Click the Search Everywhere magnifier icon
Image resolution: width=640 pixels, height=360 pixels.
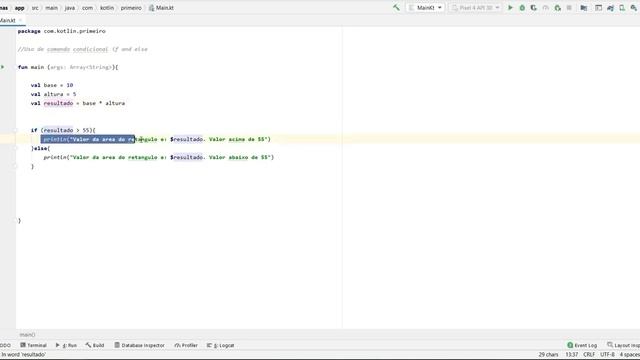point(634,8)
